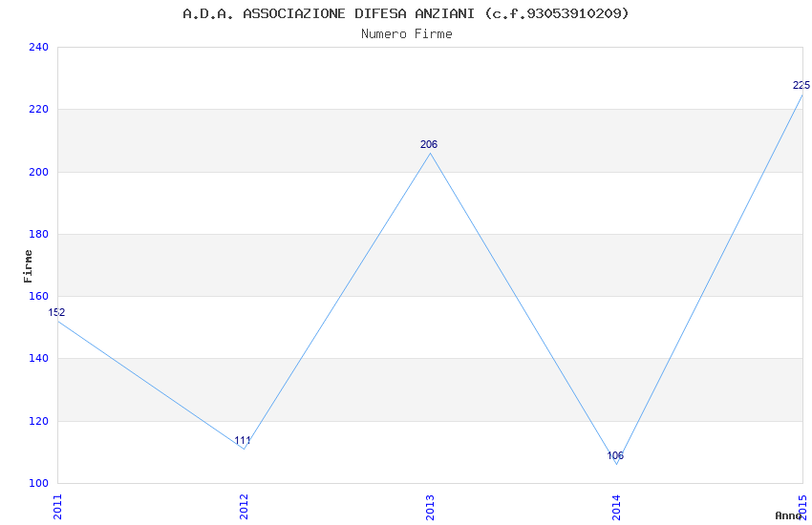Click the y-axis value 220
The height and width of the screenshot is (525, 812).
pyautogui.click(x=38, y=109)
